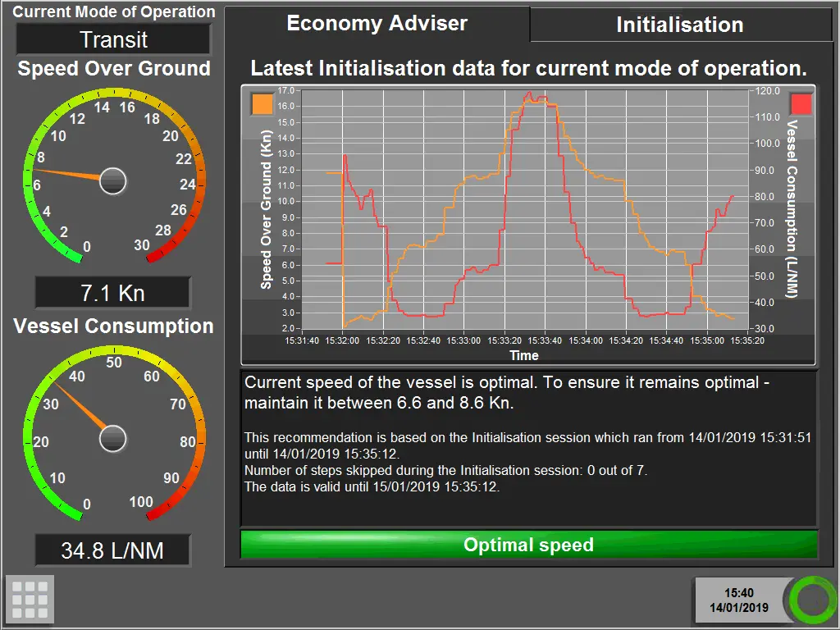Open the grid menu icon at bottom left
This screenshot has width=840, height=630.
click(30, 600)
